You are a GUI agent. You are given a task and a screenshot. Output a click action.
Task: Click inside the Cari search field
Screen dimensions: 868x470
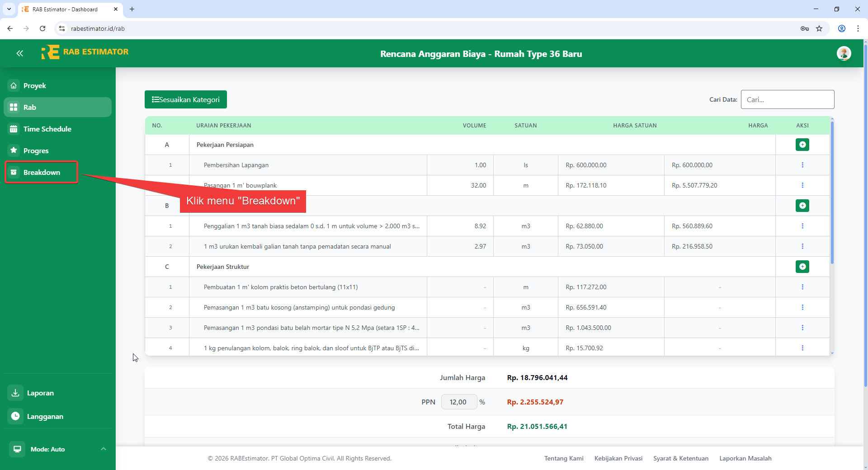tap(788, 99)
